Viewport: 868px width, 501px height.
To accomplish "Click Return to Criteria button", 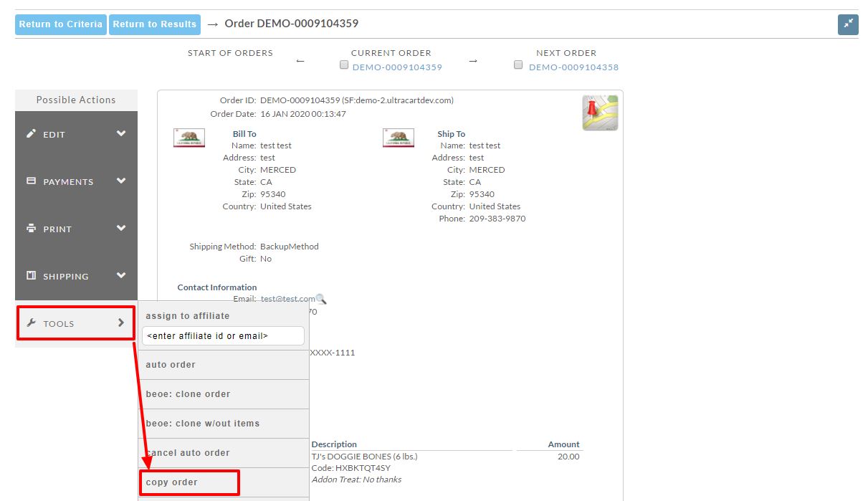I will point(60,24).
